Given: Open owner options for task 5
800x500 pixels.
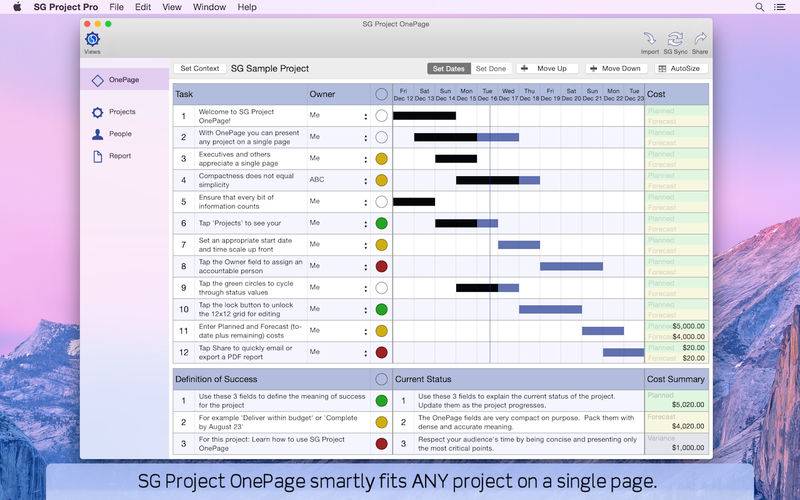Looking at the screenshot, I should click(x=365, y=203).
